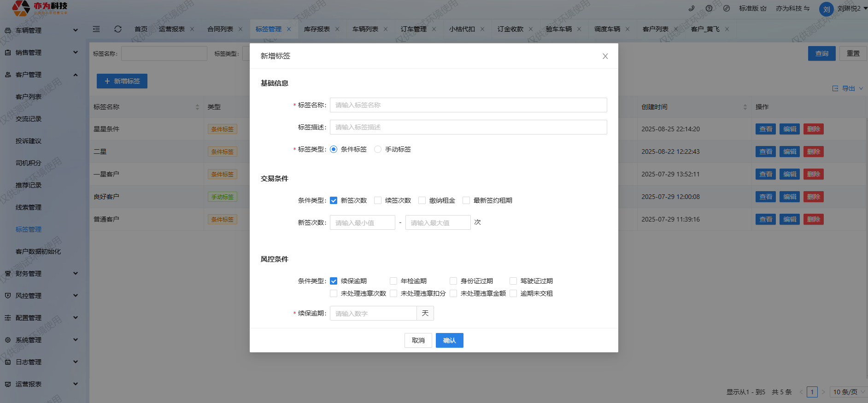Expand the 财务管理 sidebar menu
The image size is (868, 403).
click(41, 274)
